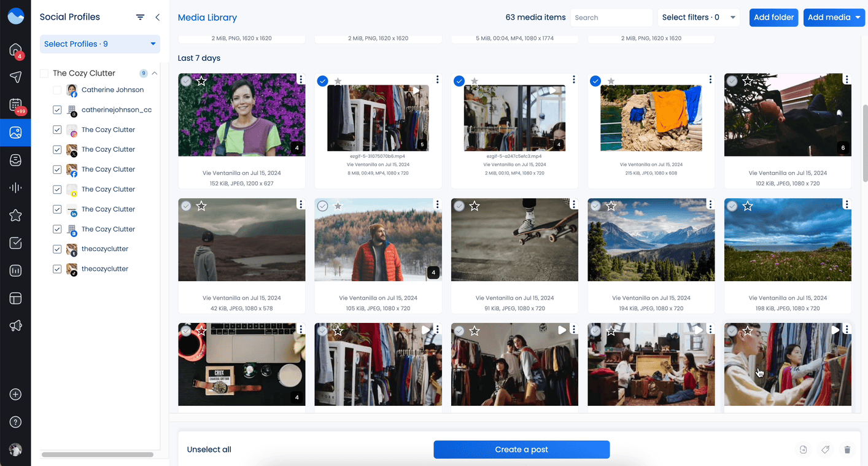This screenshot has width=868, height=466.
Task: Check the Catherine Johnson profile checkbox
Action: coord(57,90)
